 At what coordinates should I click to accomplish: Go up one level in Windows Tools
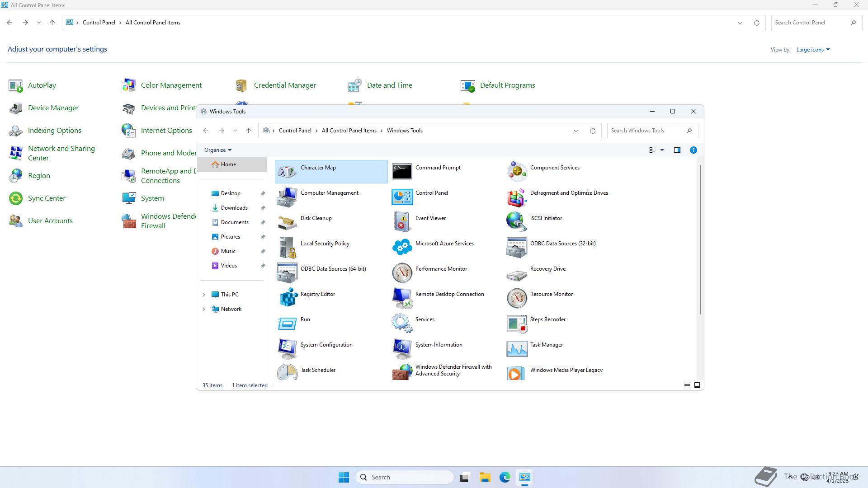(248, 131)
